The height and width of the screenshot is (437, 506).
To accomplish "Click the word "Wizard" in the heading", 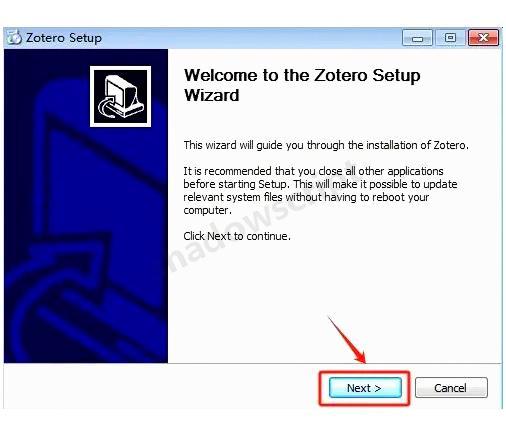I will pyautogui.click(x=212, y=95).
